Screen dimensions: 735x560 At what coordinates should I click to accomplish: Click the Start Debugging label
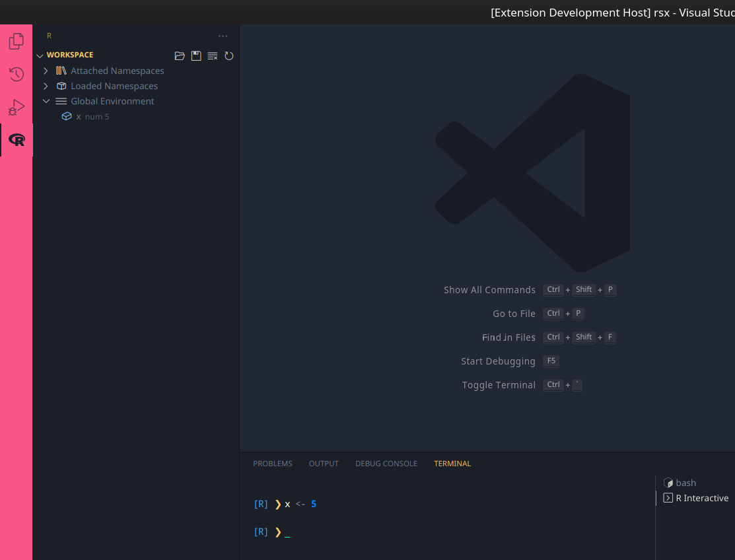coord(498,361)
